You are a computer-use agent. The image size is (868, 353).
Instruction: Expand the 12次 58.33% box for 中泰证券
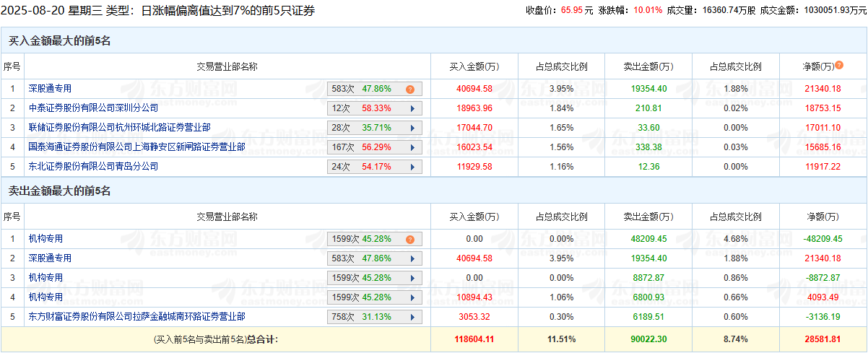412,108
